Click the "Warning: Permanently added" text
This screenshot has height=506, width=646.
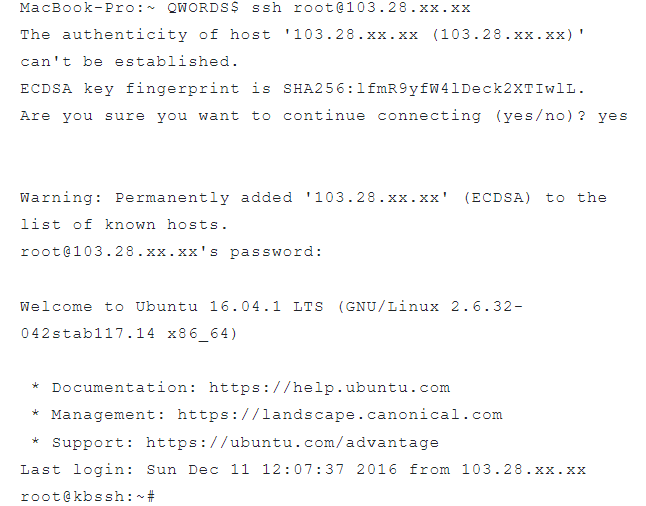[x=155, y=198]
